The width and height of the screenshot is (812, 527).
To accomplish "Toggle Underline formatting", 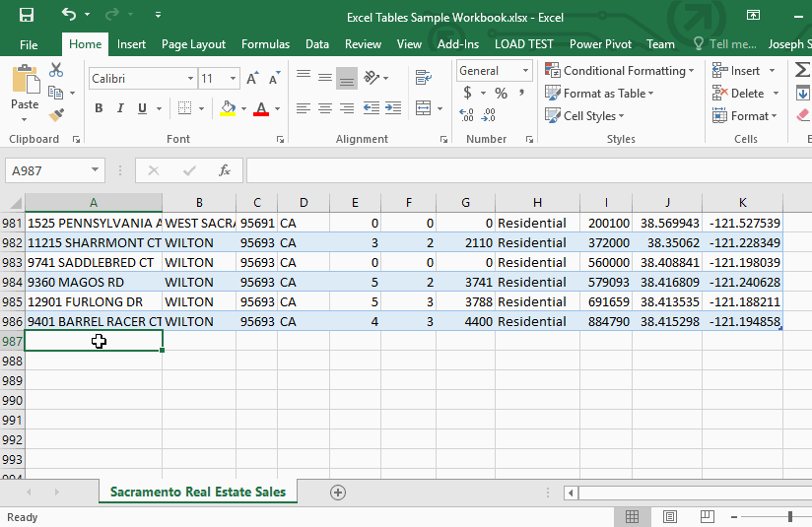I will 142,108.
